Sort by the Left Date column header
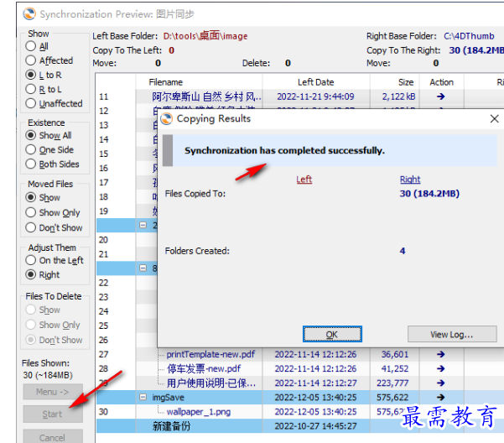The width and height of the screenshot is (504, 443). pos(315,82)
